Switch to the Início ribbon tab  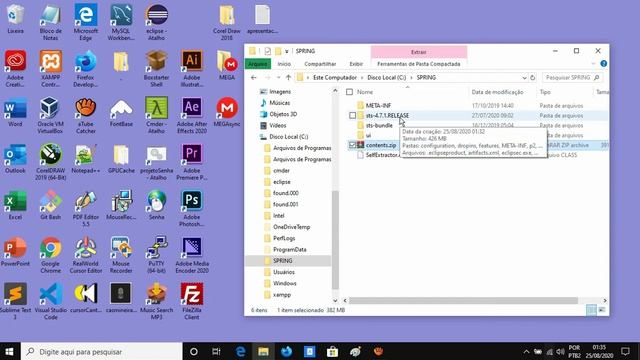[284, 64]
